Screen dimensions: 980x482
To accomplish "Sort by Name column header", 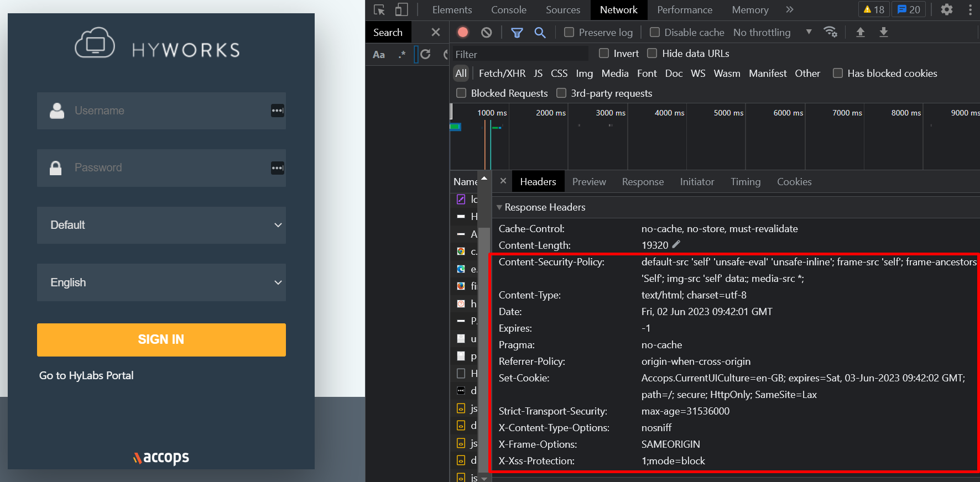I will [x=466, y=182].
